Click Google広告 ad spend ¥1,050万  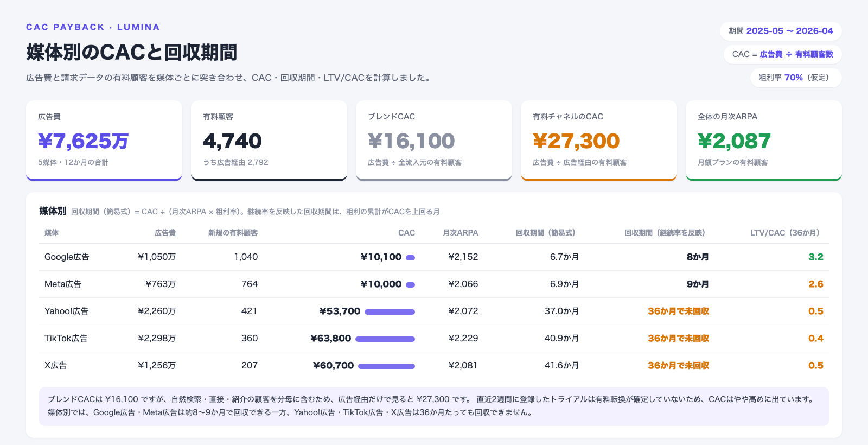(x=157, y=257)
